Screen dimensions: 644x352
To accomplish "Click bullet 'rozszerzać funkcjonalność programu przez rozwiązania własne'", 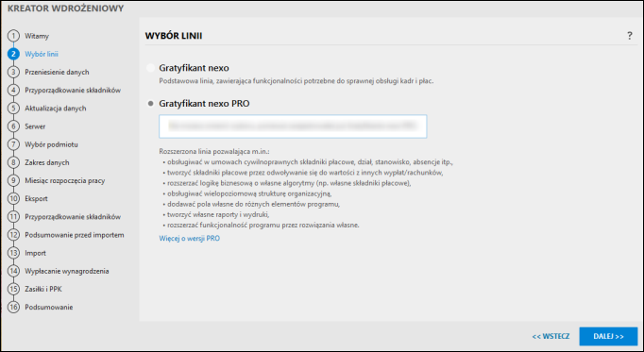I will (x=263, y=226).
